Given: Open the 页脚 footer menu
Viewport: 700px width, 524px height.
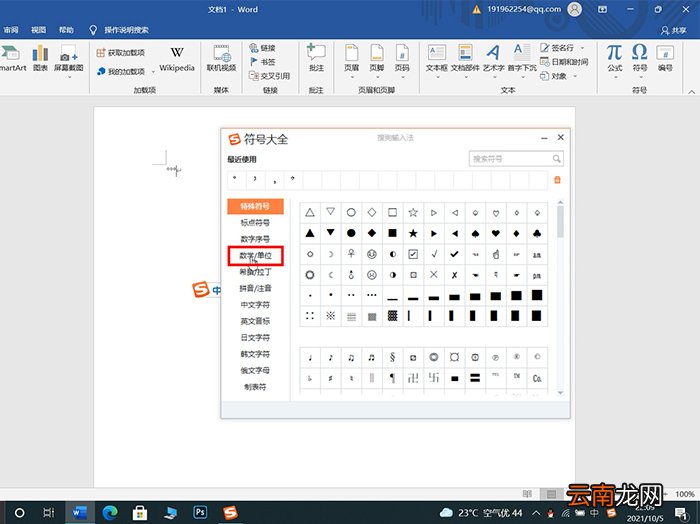Looking at the screenshot, I should [x=377, y=61].
